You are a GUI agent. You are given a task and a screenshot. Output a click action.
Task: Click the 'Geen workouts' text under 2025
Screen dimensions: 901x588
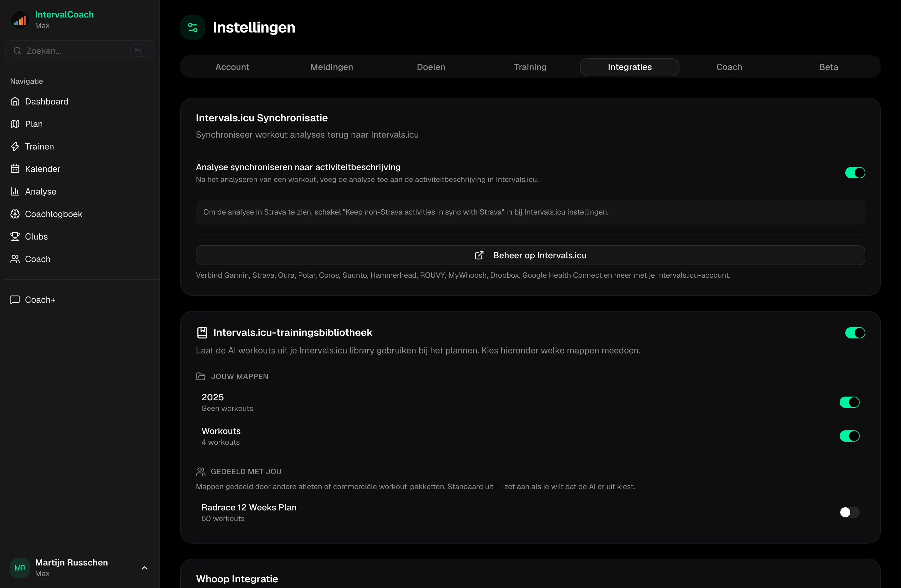(x=227, y=409)
